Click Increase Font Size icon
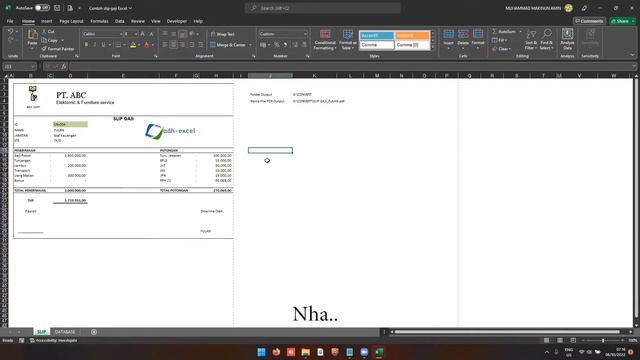This screenshot has height=360, width=640. [x=142, y=34]
